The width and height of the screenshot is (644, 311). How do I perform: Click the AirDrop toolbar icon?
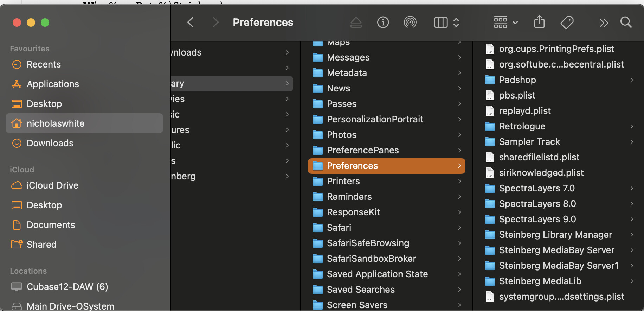[x=410, y=23]
